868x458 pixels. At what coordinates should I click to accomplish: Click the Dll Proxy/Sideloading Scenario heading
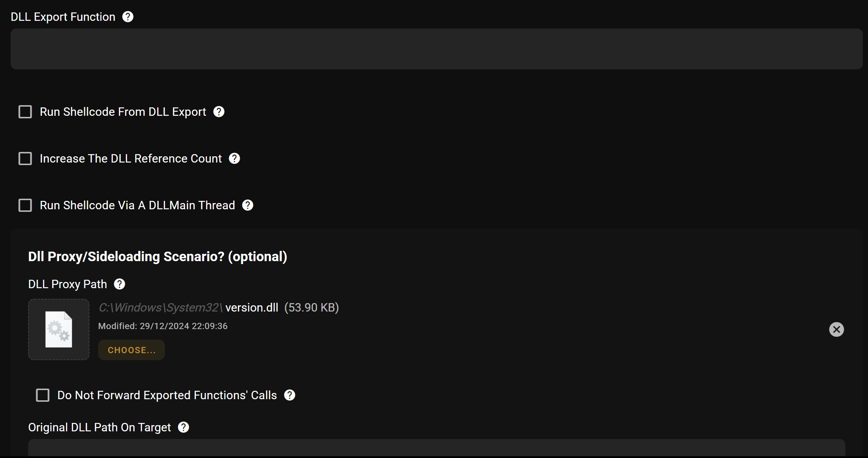(x=158, y=257)
